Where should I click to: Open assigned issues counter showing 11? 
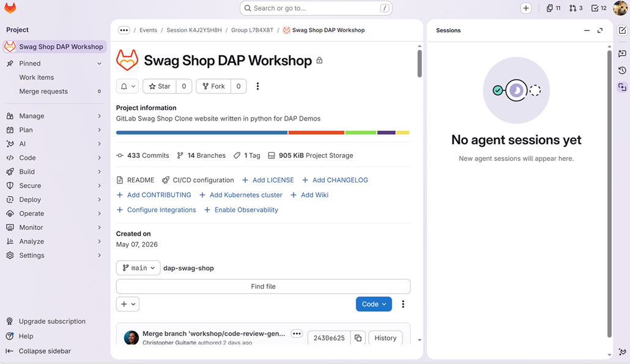[554, 8]
